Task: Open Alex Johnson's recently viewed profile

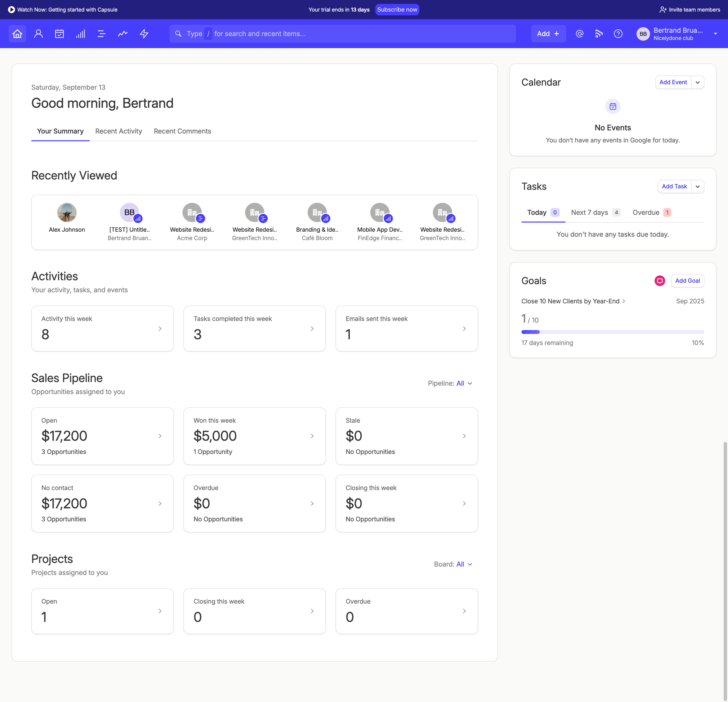Action: [x=67, y=218]
